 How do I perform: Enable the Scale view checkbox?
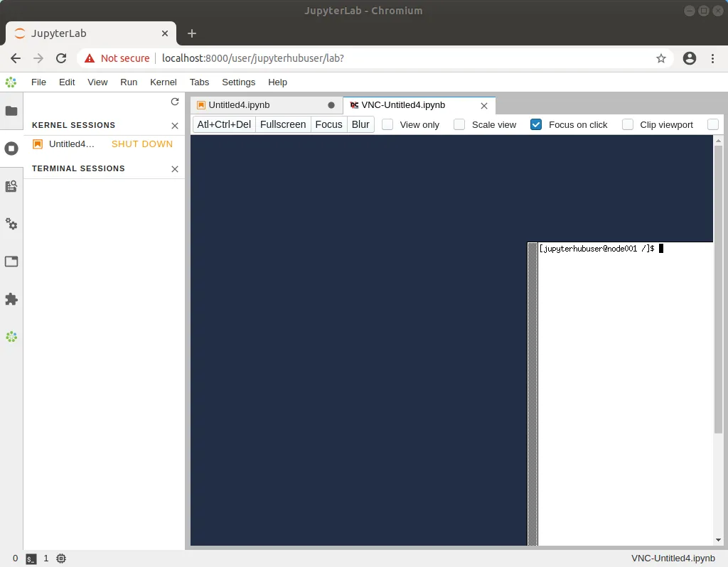tap(459, 125)
